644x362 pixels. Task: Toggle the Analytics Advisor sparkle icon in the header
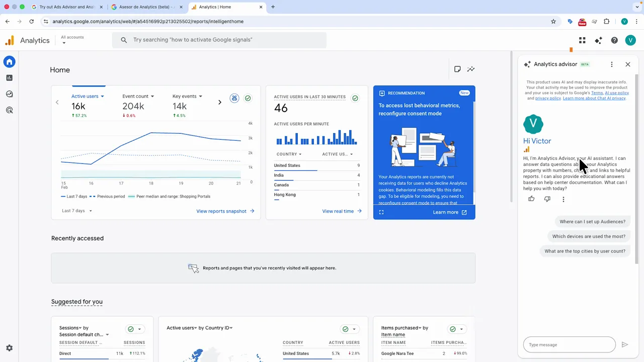598,40
